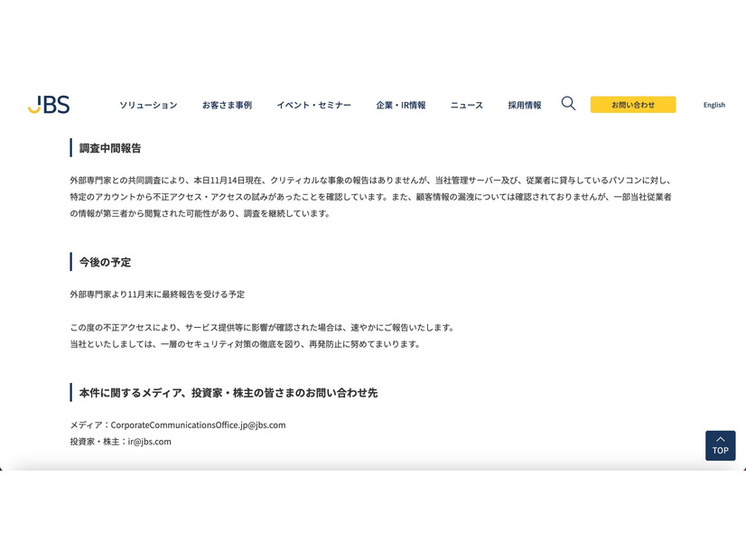Screen dimensions: 746x560
Task: Switch the site language to English
Action: 713,105
